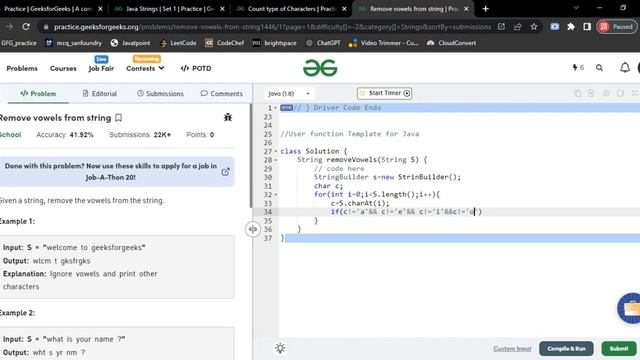Image resolution: width=640 pixels, height=360 pixels.
Task: Open the screen recorder extension icon
Action: coord(554,27)
